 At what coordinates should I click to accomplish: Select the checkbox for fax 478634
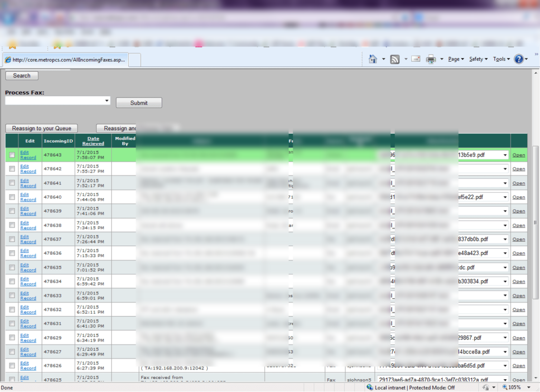12,281
